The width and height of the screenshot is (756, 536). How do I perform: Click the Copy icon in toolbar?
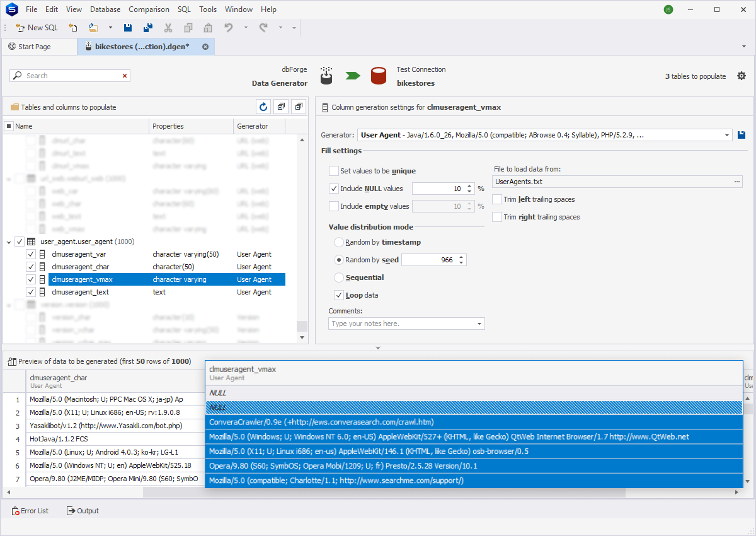pos(188,28)
